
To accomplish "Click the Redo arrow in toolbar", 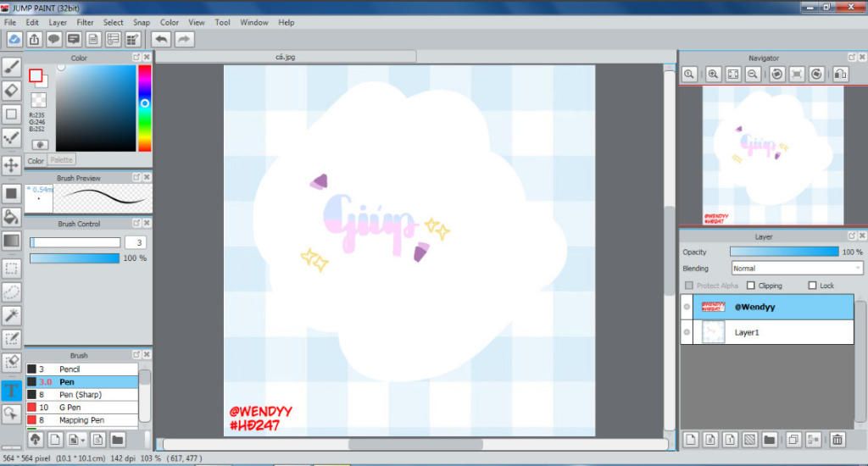I will [184, 39].
